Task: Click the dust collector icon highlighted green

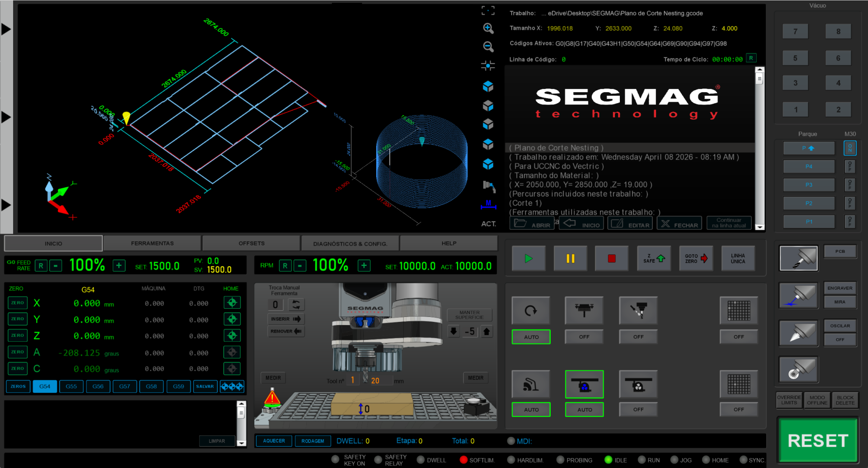Action: [x=584, y=384]
